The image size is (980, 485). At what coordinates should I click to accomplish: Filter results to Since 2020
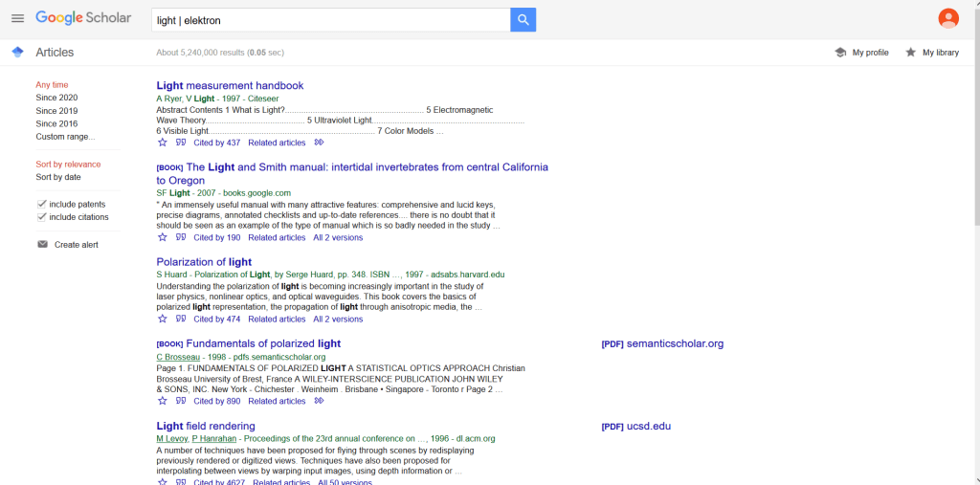tap(56, 98)
